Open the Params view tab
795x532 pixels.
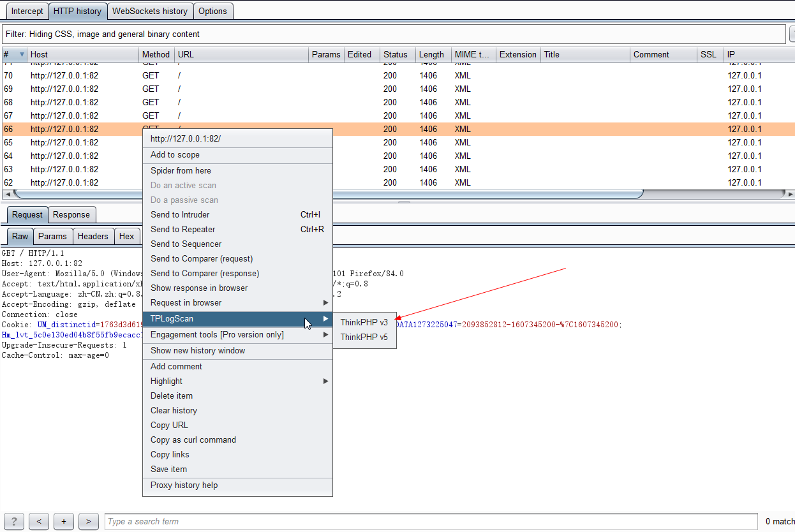pyautogui.click(x=52, y=236)
